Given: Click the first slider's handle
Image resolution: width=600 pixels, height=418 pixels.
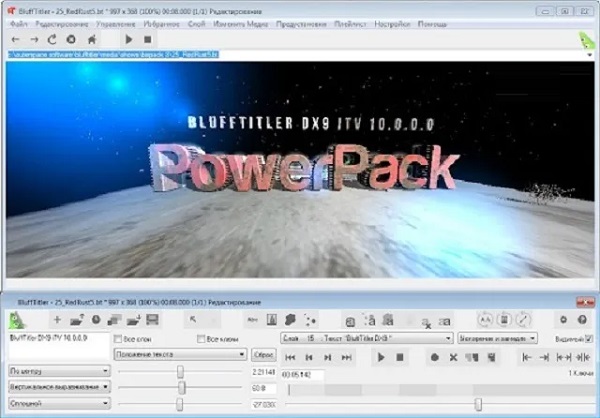Looking at the screenshot, I should (x=180, y=372).
